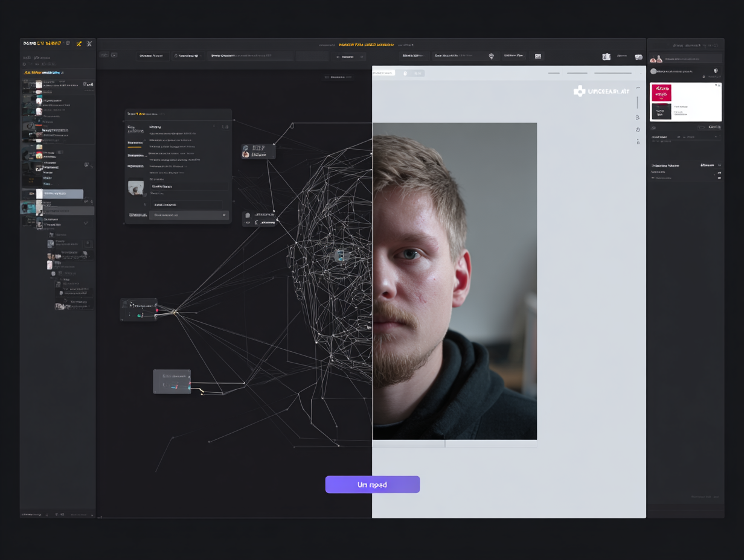744x560 pixels.
Task: Click the small teal node icon on face mesh
Action: pyautogui.click(x=340, y=256)
